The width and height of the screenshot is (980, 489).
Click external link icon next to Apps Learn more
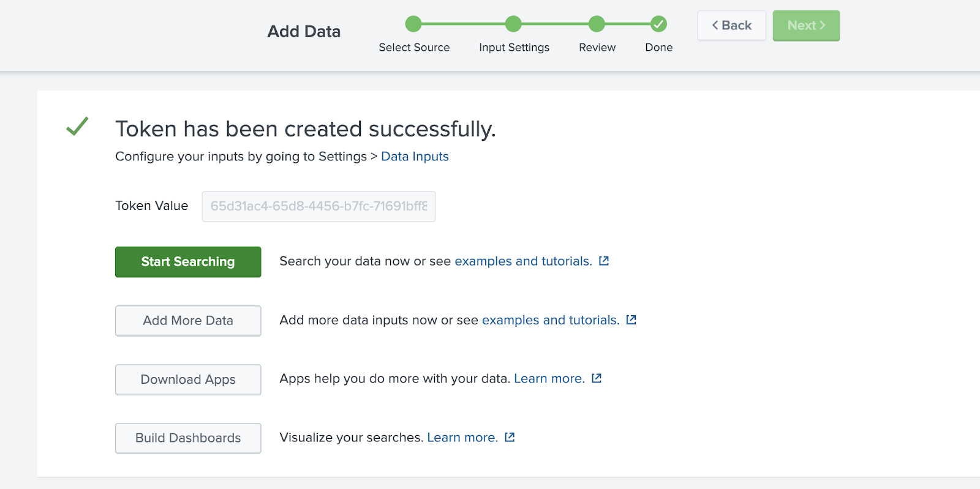pyautogui.click(x=597, y=378)
